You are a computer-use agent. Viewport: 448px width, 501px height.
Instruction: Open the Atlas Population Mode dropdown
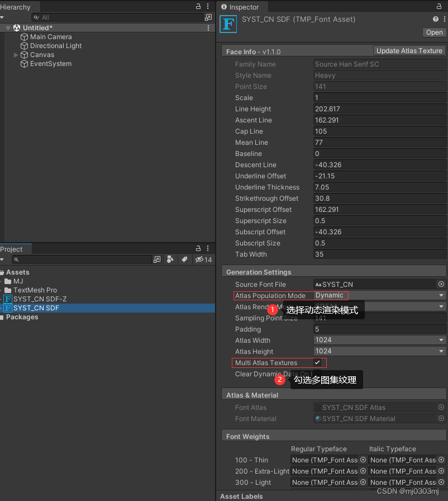point(380,295)
